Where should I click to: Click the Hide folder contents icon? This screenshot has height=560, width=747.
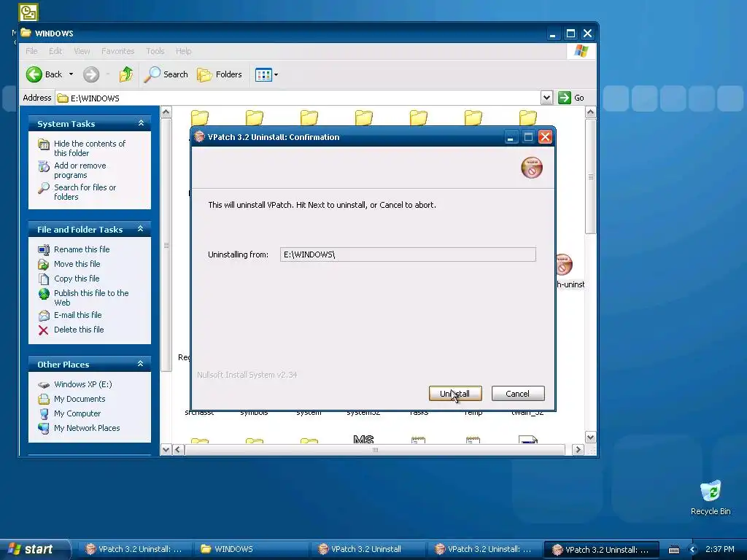(x=43, y=144)
